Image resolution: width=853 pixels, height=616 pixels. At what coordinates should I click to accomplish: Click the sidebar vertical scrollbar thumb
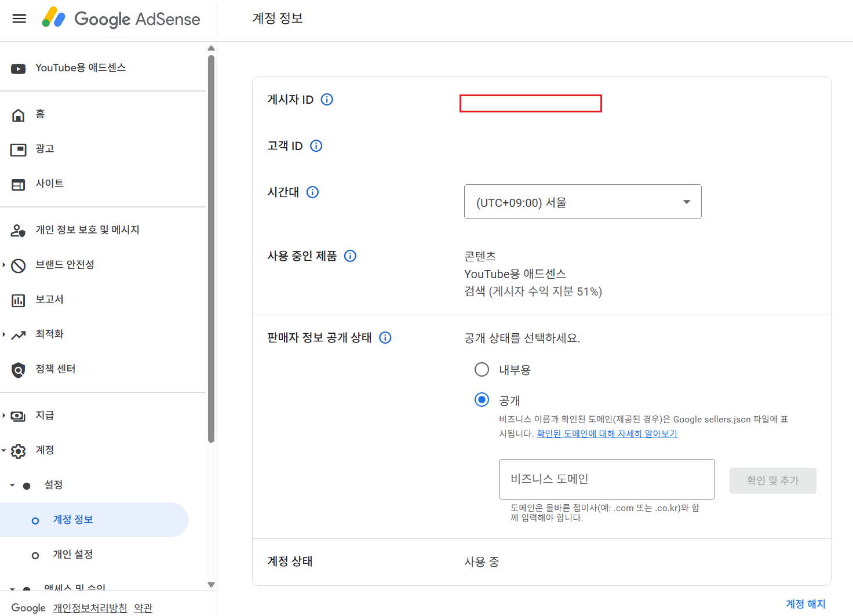click(x=211, y=249)
